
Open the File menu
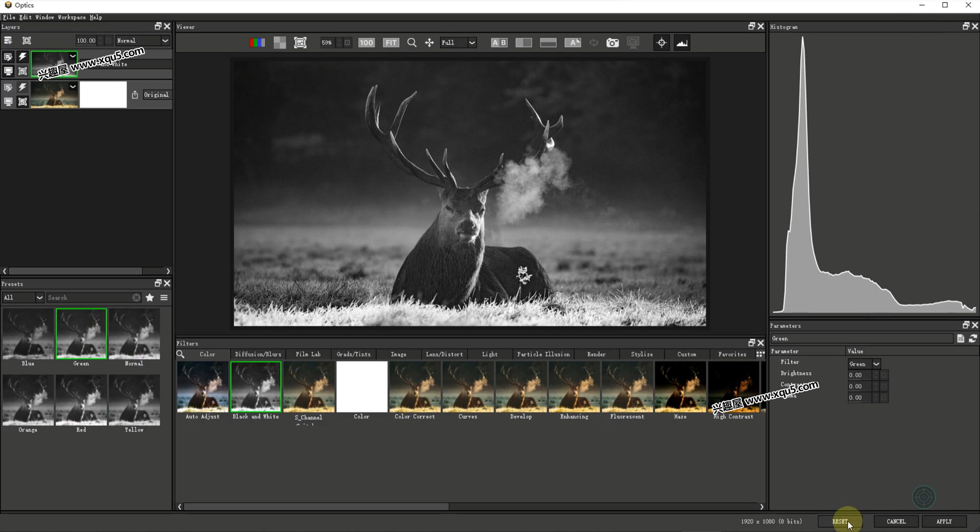click(9, 17)
